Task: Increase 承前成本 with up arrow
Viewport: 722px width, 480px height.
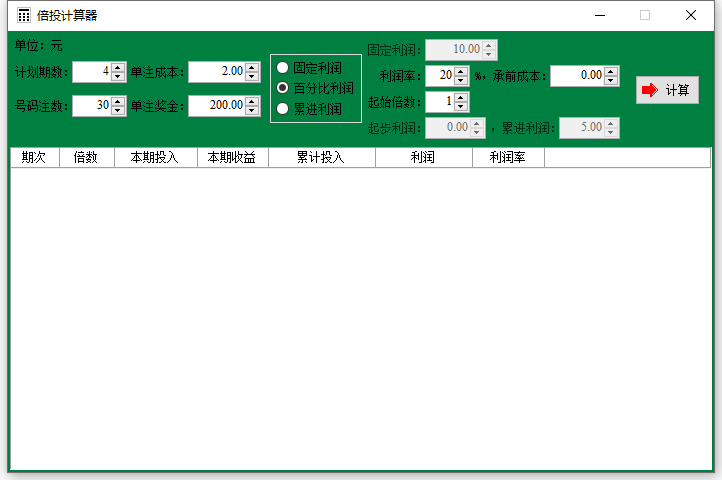Action: point(611,71)
